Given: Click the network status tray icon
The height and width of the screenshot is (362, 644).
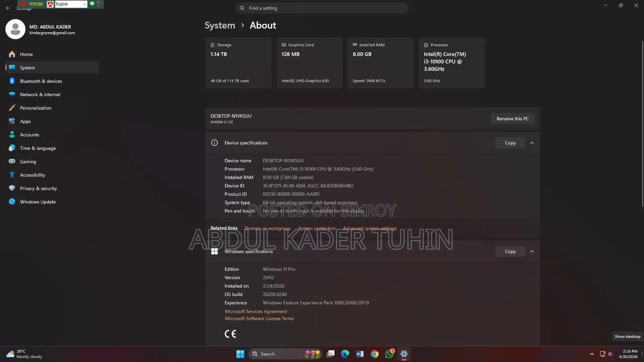Looking at the screenshot, I should (603, 354).
